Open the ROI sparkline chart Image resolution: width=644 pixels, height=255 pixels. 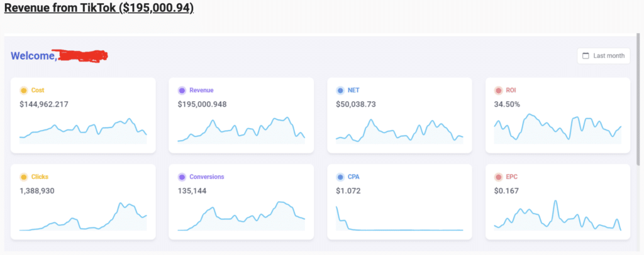(557, 129)
